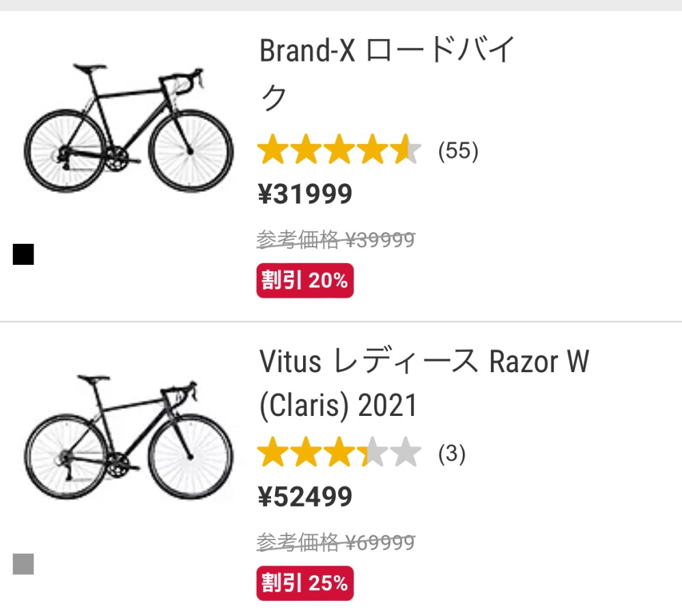Click the crossed-out 参考価格 ¥69999 text

pos(335,542)
